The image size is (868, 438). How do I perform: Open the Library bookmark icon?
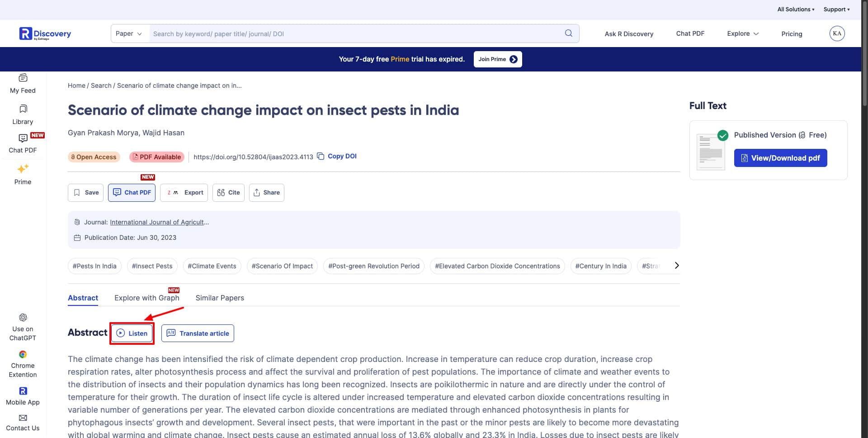tap(23, 109)
